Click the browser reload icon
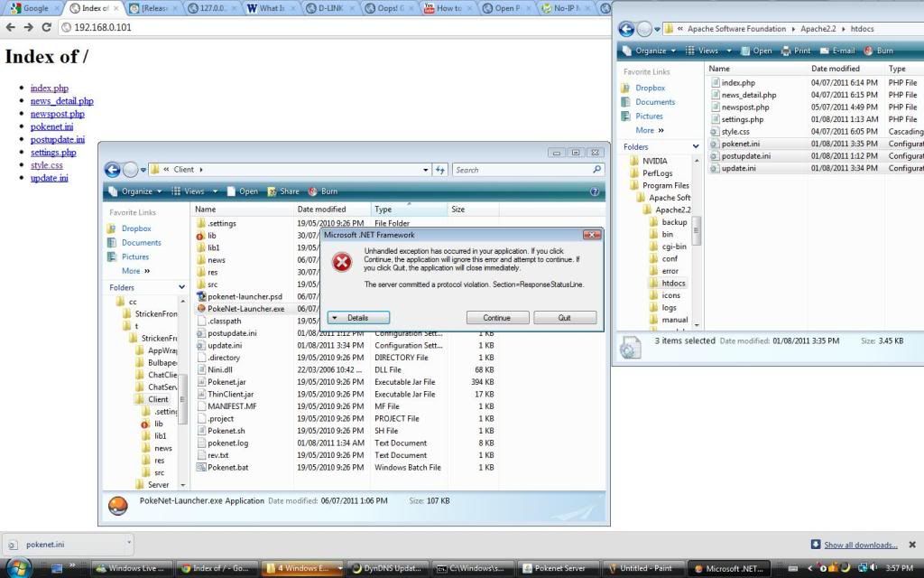Image resolution: width=924 pixels, height=578 pixels. [46, 27]
